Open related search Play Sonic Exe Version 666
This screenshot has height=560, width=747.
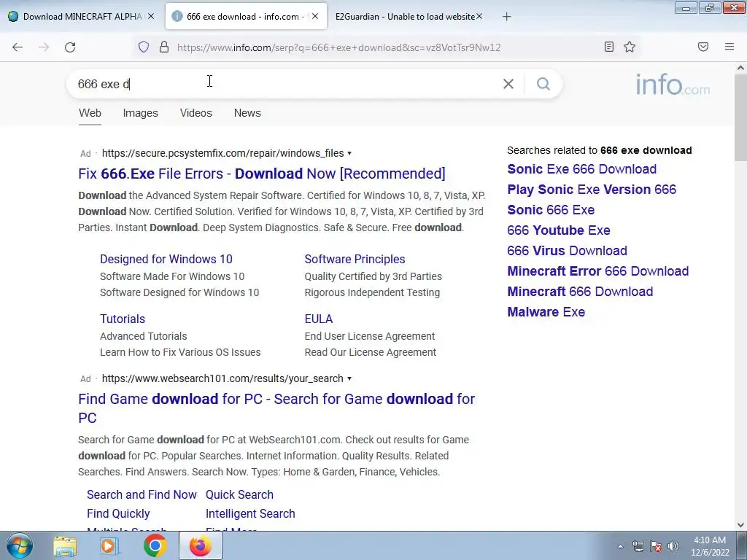(592, 190)
